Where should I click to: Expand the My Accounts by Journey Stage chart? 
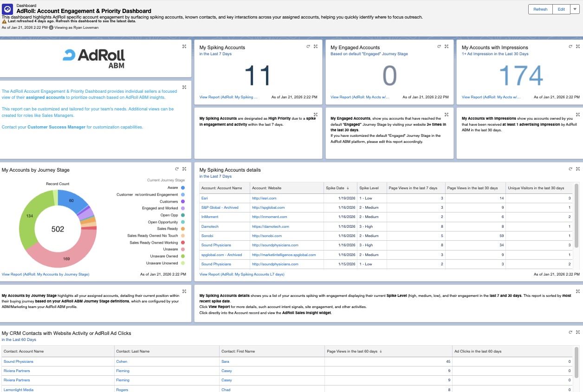[x=184, y=169]
